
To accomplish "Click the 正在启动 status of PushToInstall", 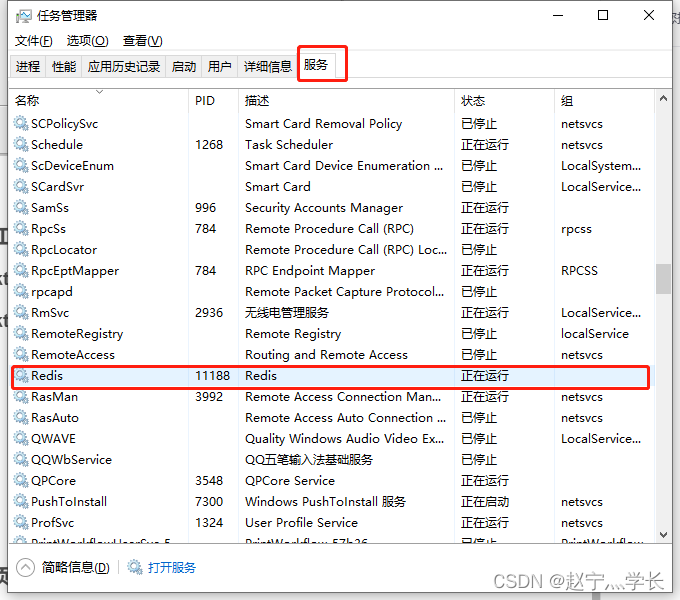I will [x=485, y=502].
